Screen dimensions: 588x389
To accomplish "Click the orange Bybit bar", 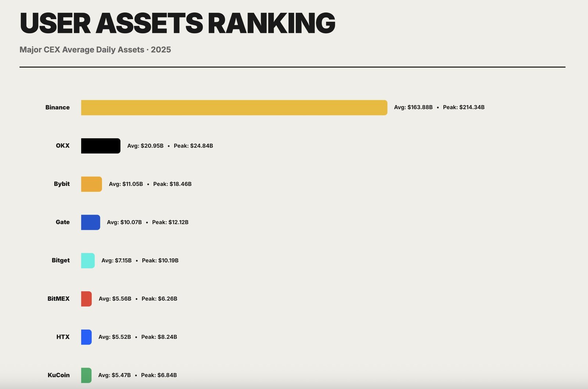I will pyautogui.click(x=92, y=184).
